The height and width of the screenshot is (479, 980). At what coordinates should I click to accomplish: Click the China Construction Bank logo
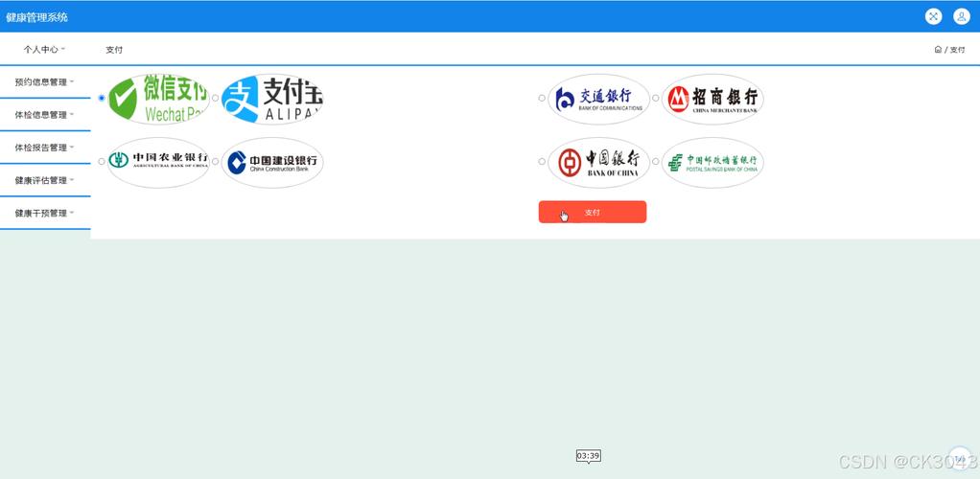click(x=272, y=162)
